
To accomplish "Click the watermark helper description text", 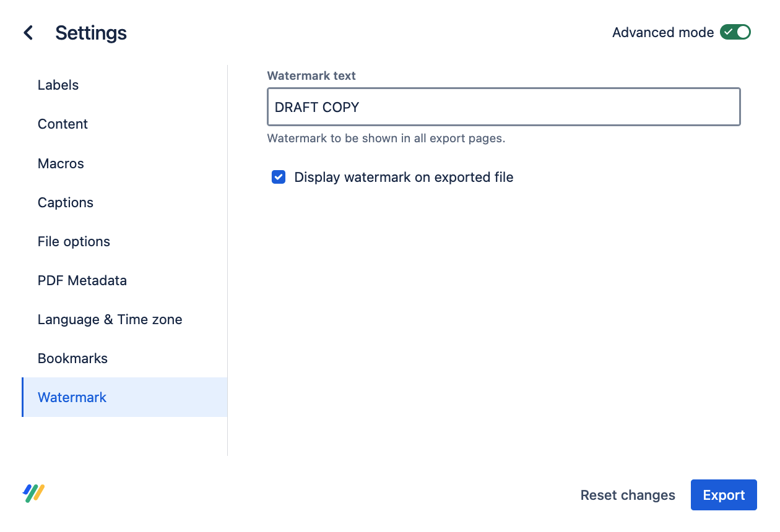I will (x=386, y=139).
